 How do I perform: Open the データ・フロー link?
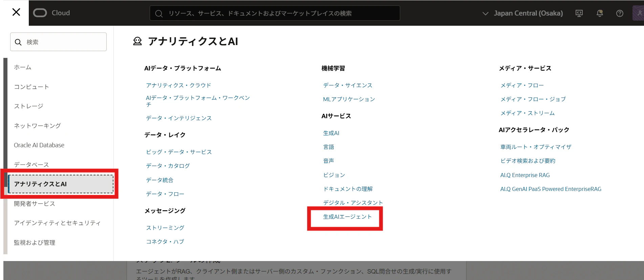click(x=165, y=194)
